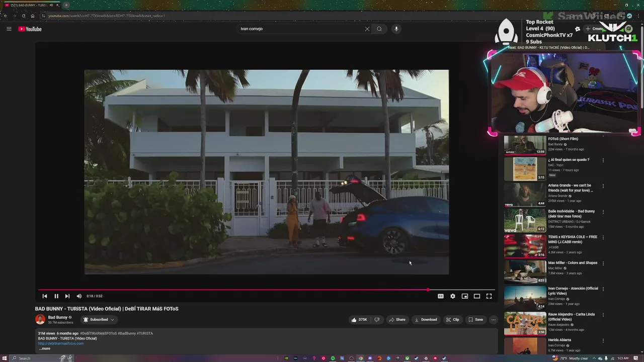Open Ivan Cornejo - Atención lyric video title
The height and width of the screenshot is (362, 644).
point(573,291)
